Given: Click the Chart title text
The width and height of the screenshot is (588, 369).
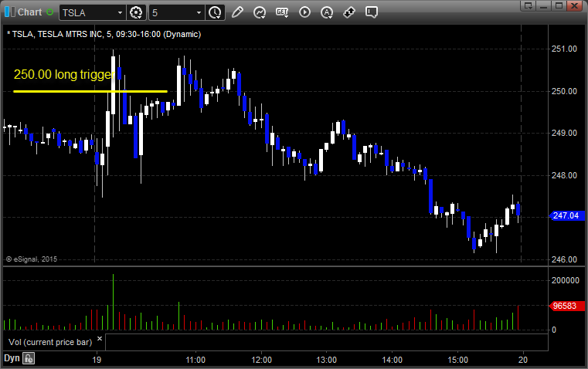Looking at the screenshot, I should (30, 12).
